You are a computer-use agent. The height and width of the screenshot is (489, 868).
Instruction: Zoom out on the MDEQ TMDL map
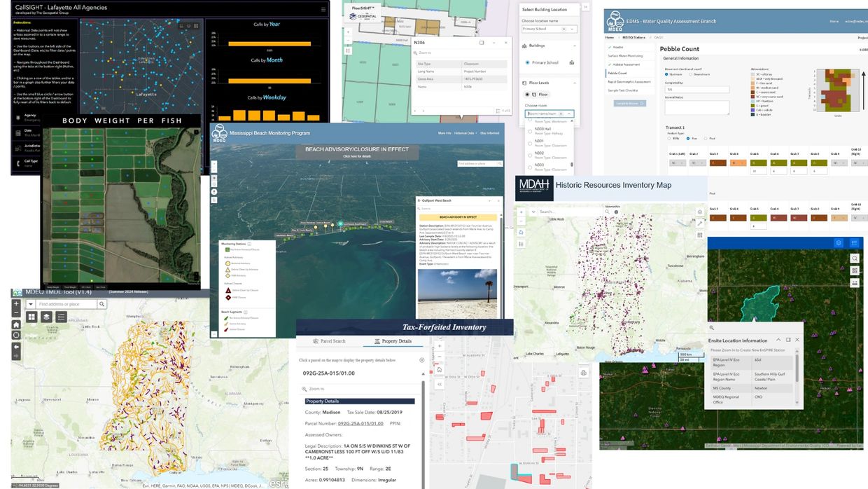(16, 312)
